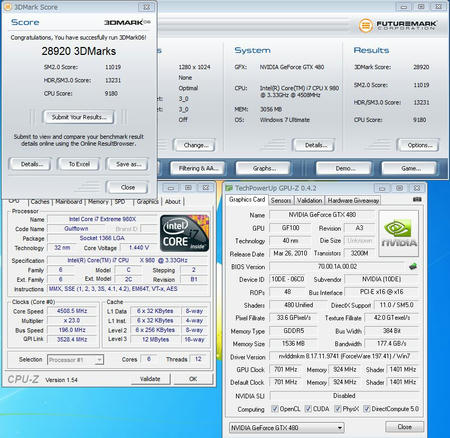The width and height of the screenshot is (450, 438).
Task: Click Save as button in Score window
Action: (128, 164)
